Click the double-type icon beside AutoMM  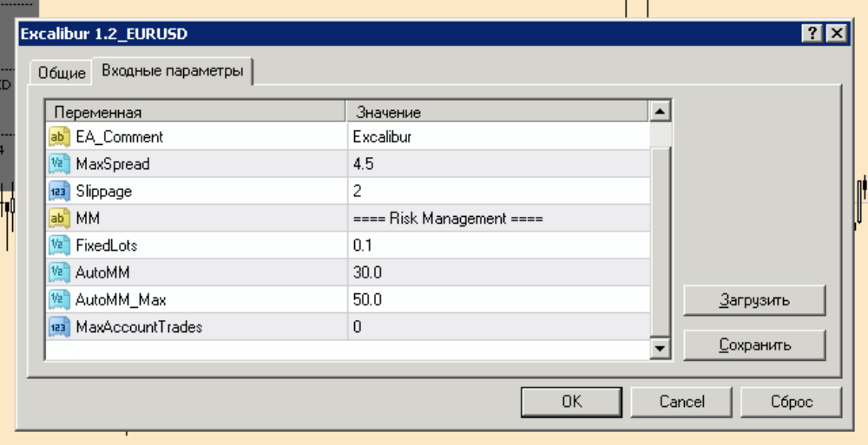click(59, 272)
